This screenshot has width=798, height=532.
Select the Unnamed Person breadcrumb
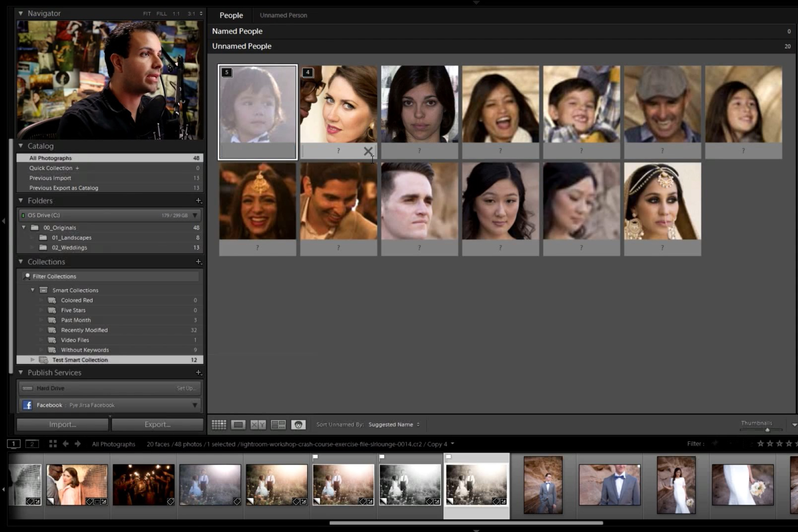coord(283,15)
